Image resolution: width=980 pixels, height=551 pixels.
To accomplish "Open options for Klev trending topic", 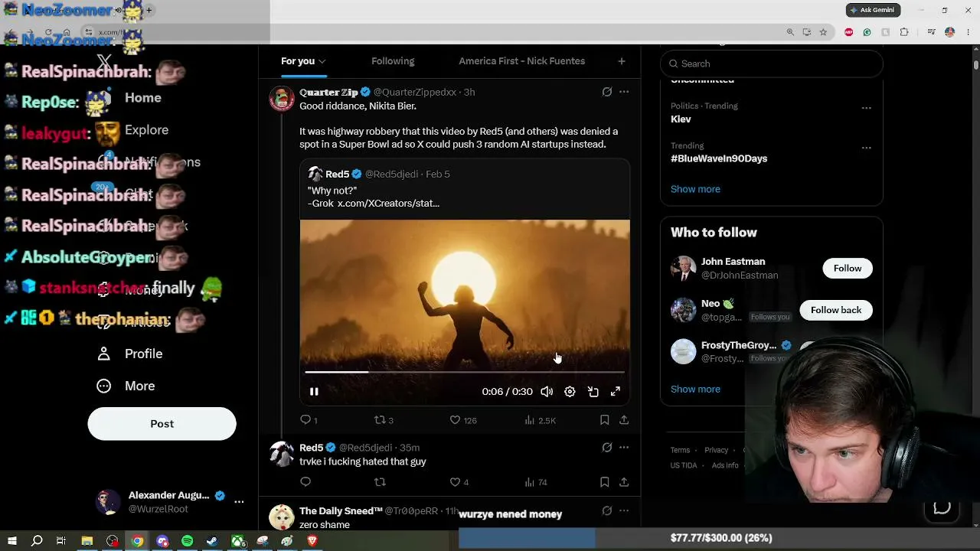I will pyautogui.click(x=867, y=108).
